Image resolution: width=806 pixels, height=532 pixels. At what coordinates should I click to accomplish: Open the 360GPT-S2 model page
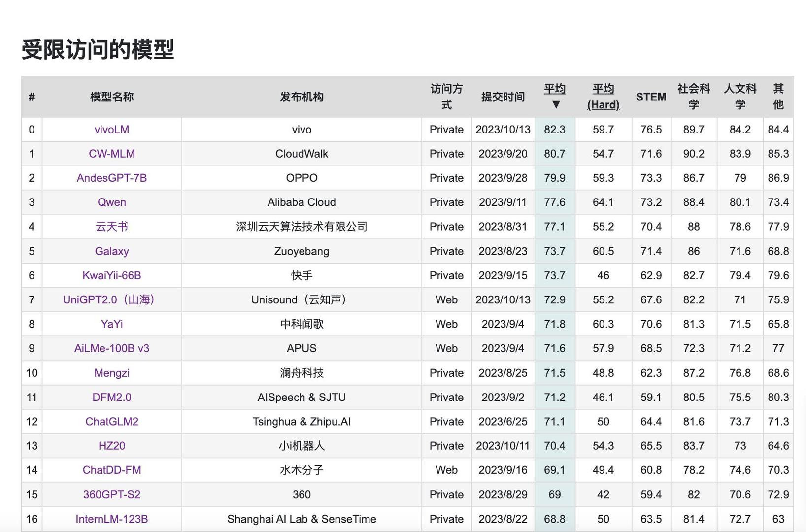[x=111, y=494]
